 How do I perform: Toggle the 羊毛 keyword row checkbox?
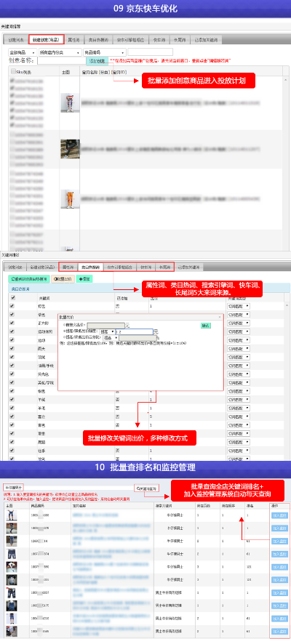[x=12, y=408]
